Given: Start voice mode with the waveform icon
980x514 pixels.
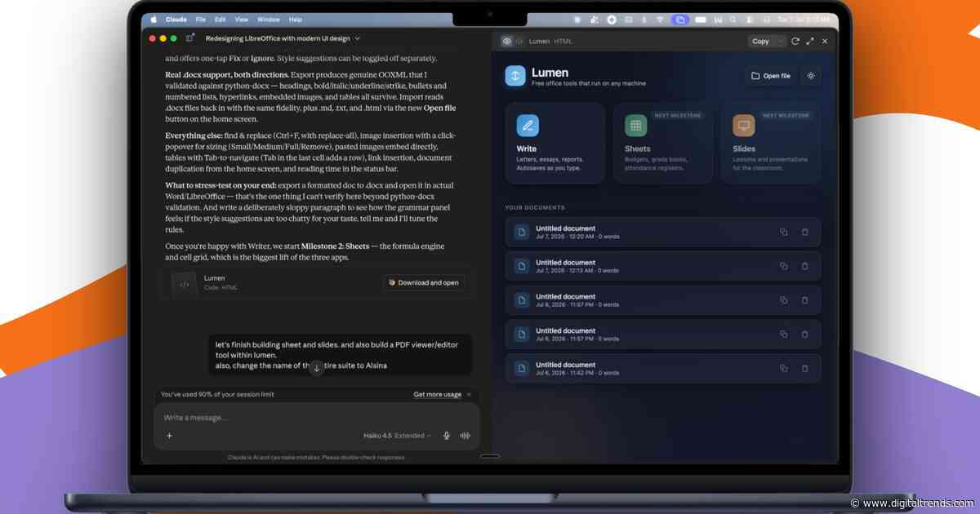Looking at the screenshot, I should pyautogui.click(x=465, y=436).
